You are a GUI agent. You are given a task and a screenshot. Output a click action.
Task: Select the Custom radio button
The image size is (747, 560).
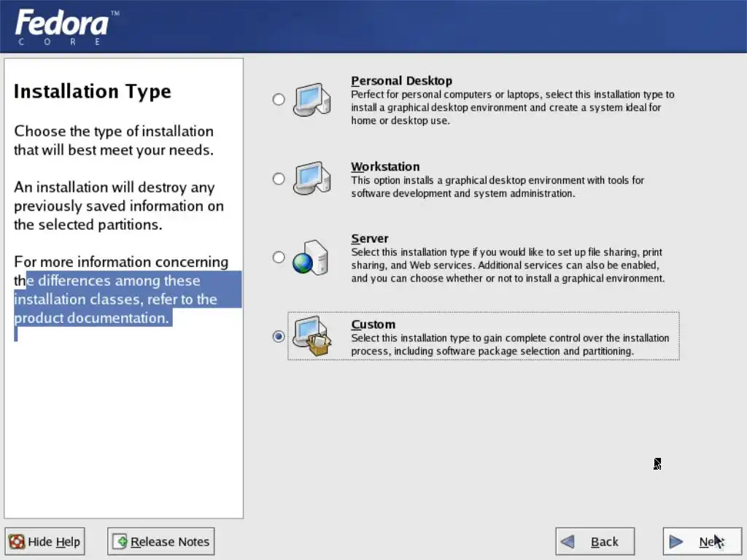[279, 337]
